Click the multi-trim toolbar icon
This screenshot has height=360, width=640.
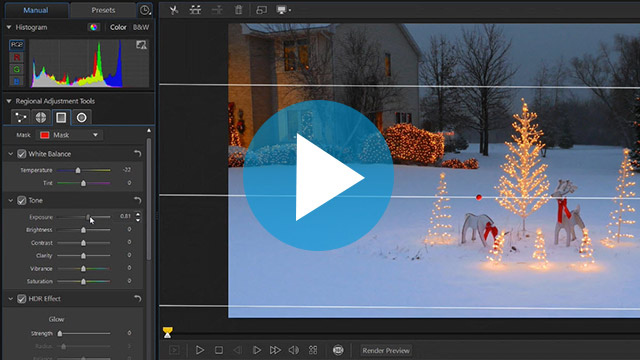(196, 10)
